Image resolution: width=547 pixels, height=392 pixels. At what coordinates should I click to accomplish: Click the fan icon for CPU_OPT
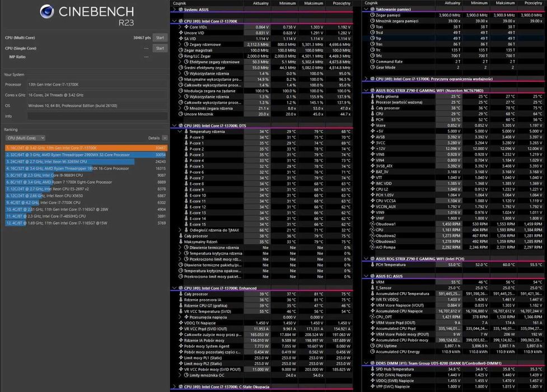tap(372, 317)
